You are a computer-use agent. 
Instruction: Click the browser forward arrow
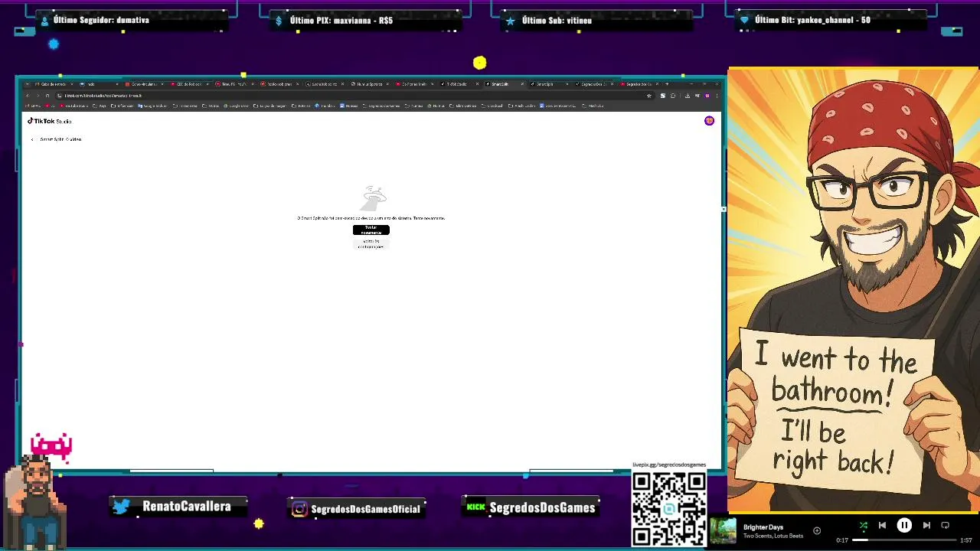click(38, 96)
